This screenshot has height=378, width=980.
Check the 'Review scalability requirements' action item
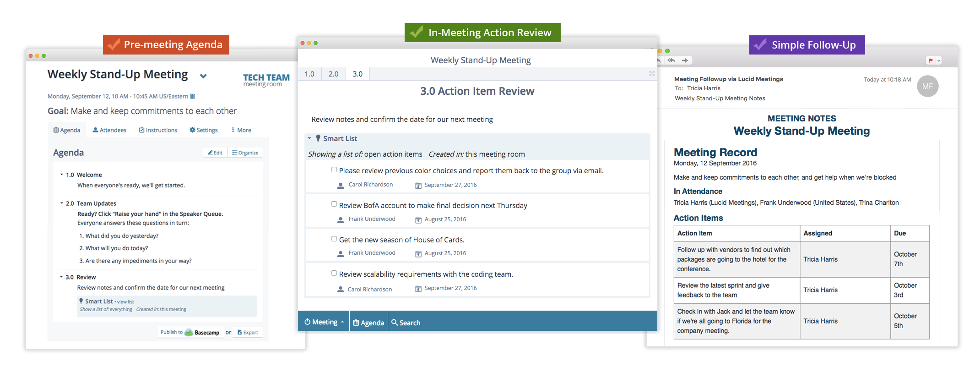click(x=334, y=273)
